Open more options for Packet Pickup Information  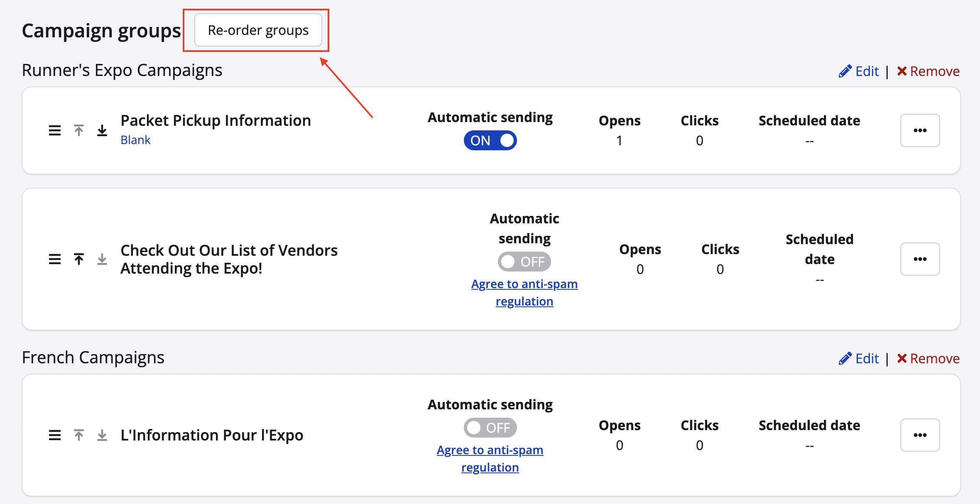click(920, 130)
